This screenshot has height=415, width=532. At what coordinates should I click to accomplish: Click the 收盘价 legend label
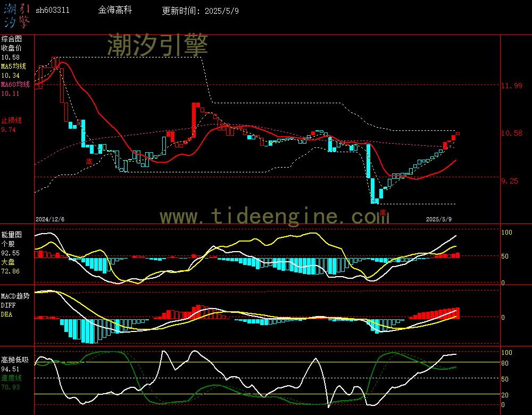pos(12,48)
